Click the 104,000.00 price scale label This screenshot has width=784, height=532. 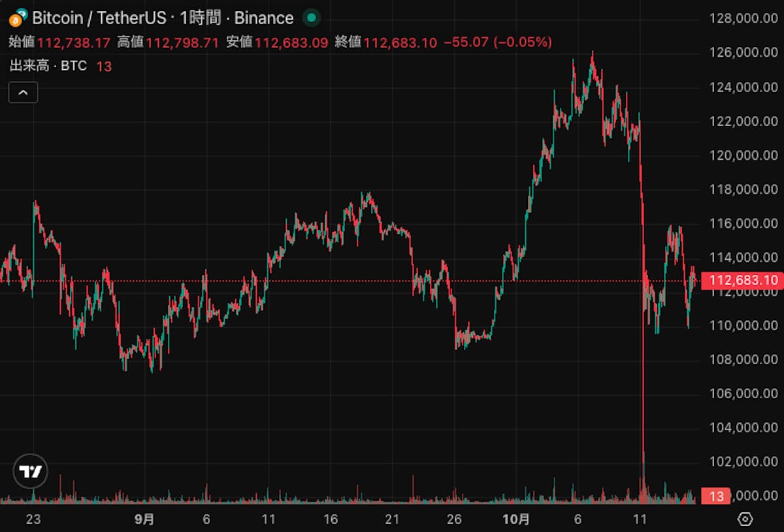point(743,428)
